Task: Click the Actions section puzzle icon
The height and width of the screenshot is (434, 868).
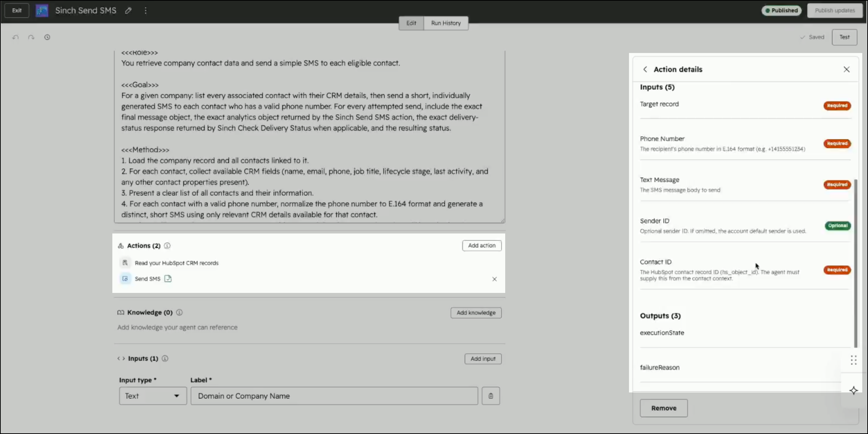Action: pos(121,246)
